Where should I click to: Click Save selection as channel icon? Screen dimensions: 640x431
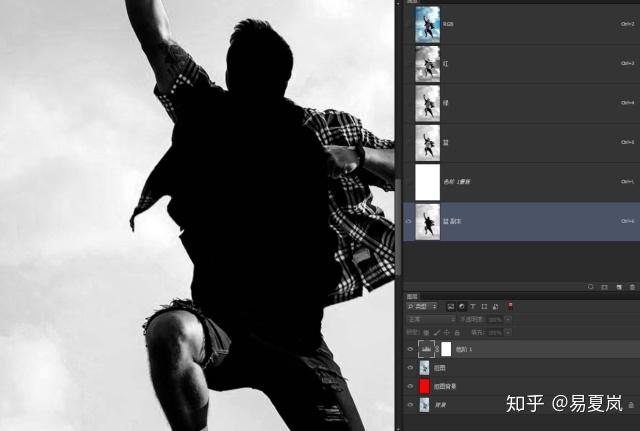[604, 287]
